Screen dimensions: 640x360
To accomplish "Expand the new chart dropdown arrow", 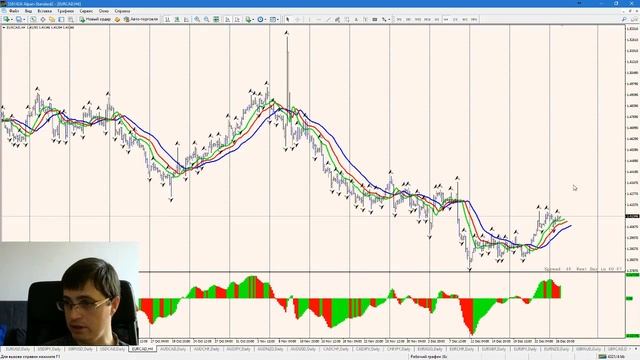I will tap(12, 19).
